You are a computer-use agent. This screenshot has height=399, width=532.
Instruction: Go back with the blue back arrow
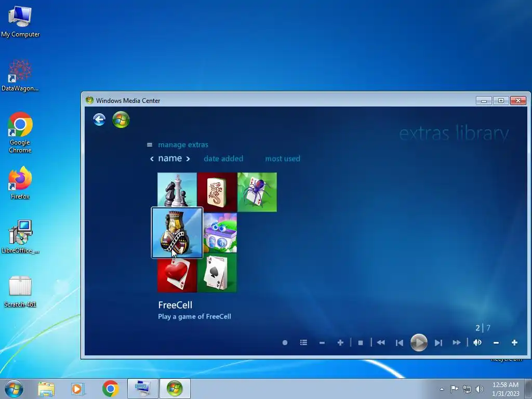click(x=99, y=119)
